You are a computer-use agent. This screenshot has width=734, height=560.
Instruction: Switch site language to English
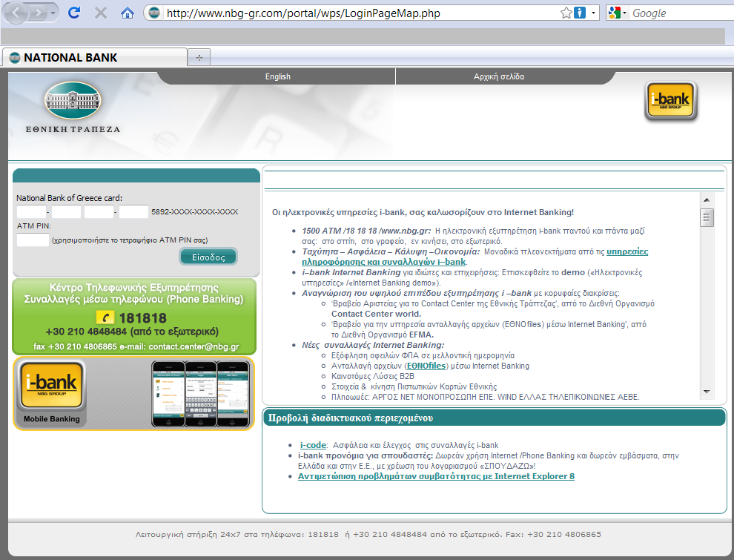click(277, 76)
